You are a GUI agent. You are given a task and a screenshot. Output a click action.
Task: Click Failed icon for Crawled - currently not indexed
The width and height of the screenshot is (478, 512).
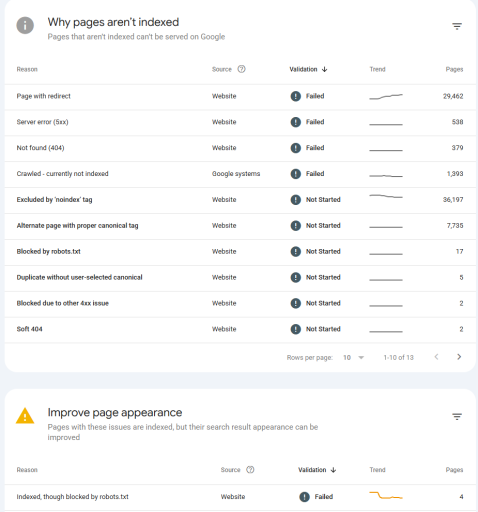click(x=296, y=174)
